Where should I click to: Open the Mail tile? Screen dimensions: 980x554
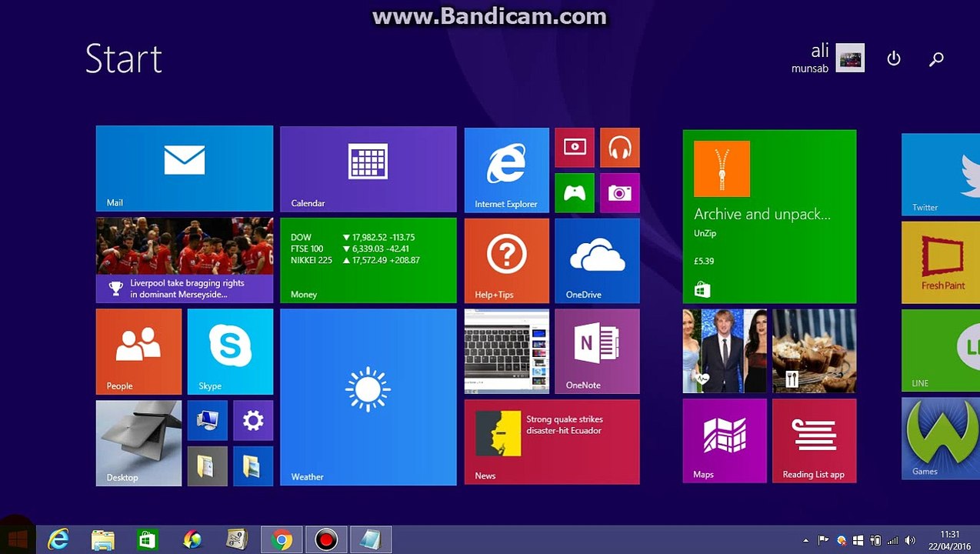coord(185,169)
